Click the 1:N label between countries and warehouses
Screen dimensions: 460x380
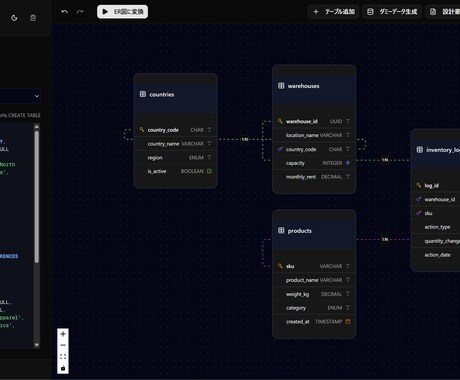[x=245, y=139]
